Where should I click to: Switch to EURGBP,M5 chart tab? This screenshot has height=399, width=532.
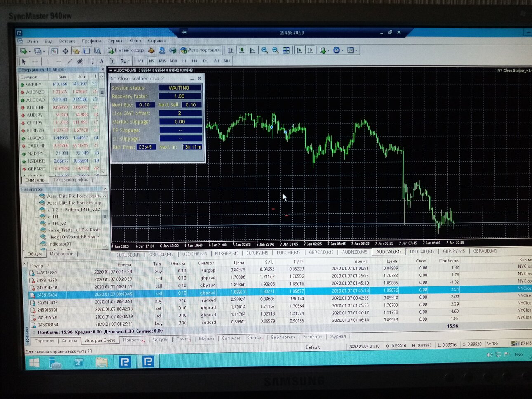[x=226, y=253]
